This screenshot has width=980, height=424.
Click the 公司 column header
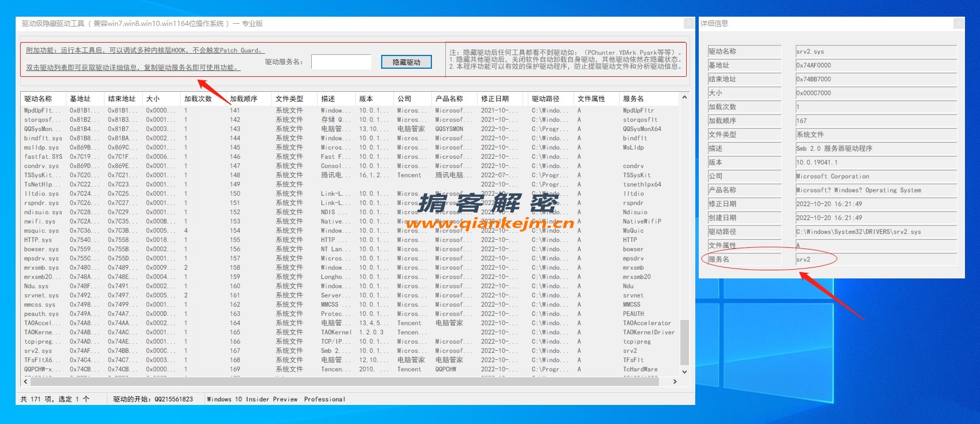(412, 99)
